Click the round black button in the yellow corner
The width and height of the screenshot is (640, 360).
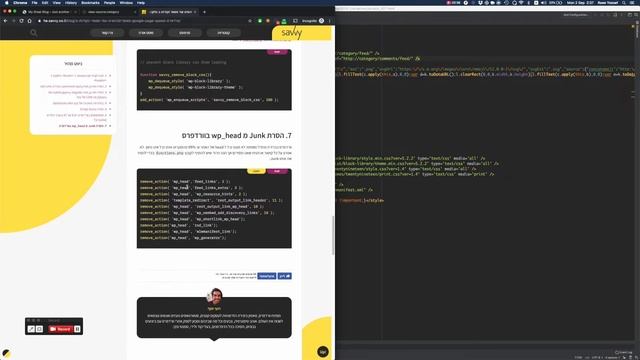(x=323, y=352)
